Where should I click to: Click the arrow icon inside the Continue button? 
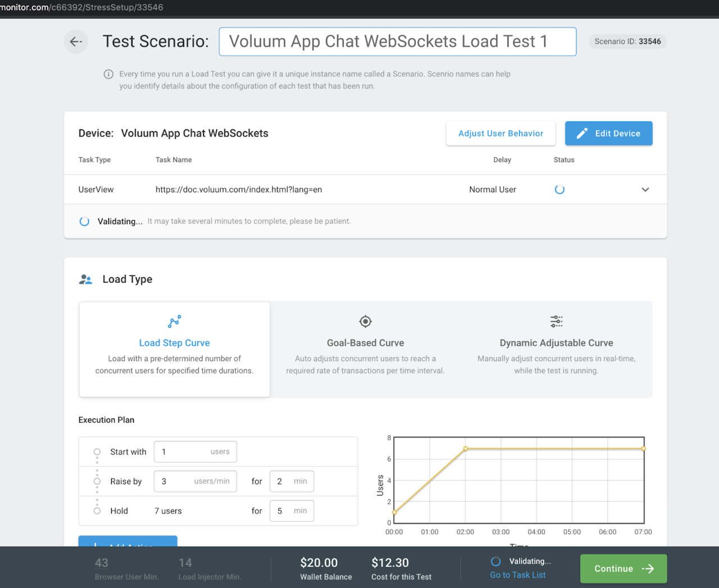click(x=648, y=568)
